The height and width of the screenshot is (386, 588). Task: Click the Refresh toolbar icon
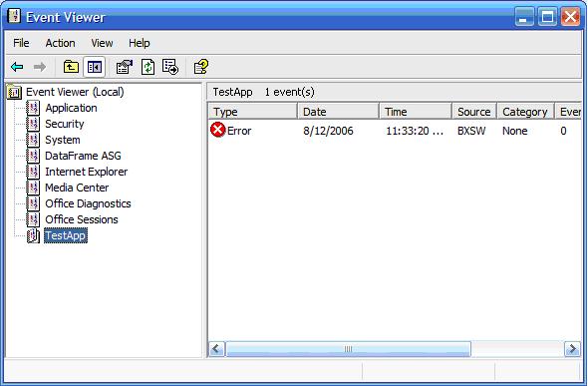147,67
